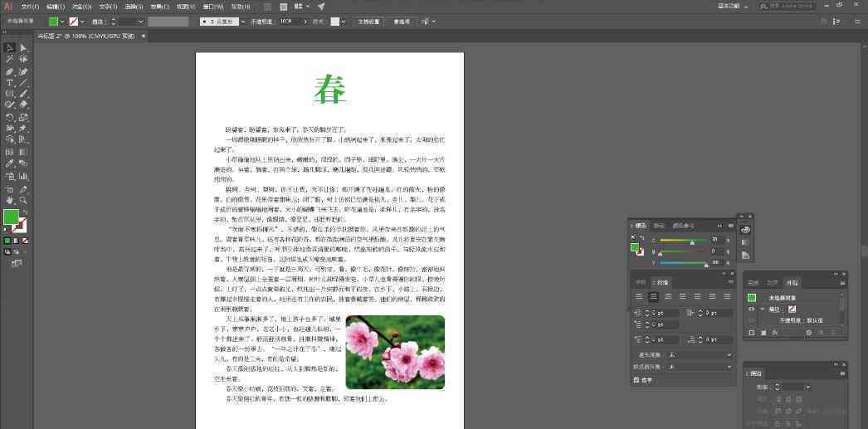
Task: Select the Paintbrush tool
Action: (x=23, y=94)
